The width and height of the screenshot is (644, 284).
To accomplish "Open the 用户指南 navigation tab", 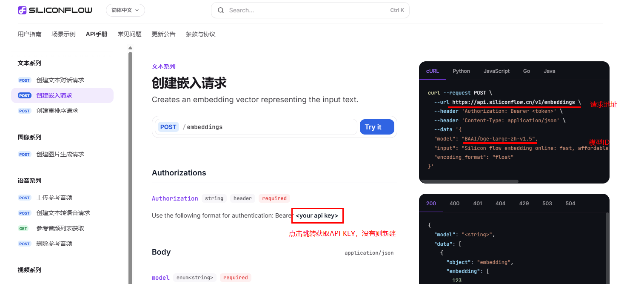I will coord(29,34).
